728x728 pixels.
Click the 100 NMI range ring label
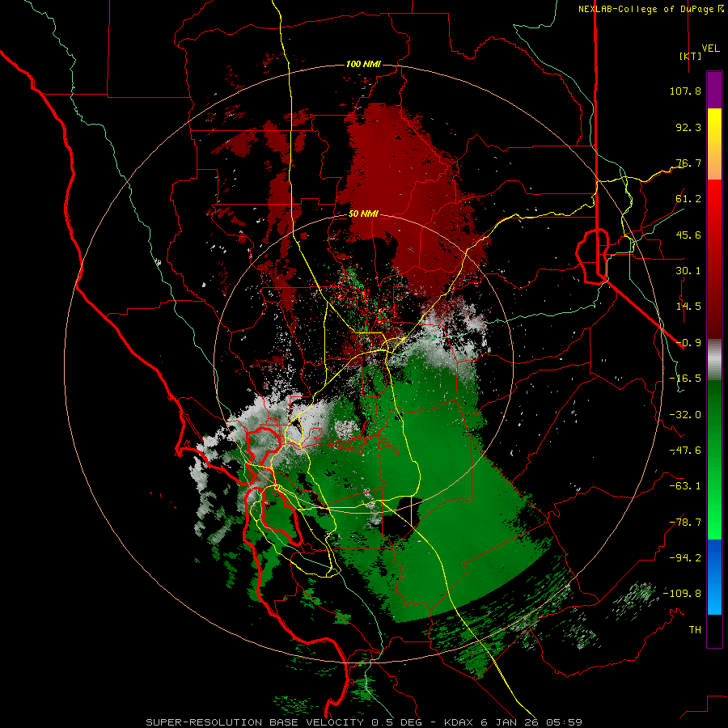coord(363,64)
